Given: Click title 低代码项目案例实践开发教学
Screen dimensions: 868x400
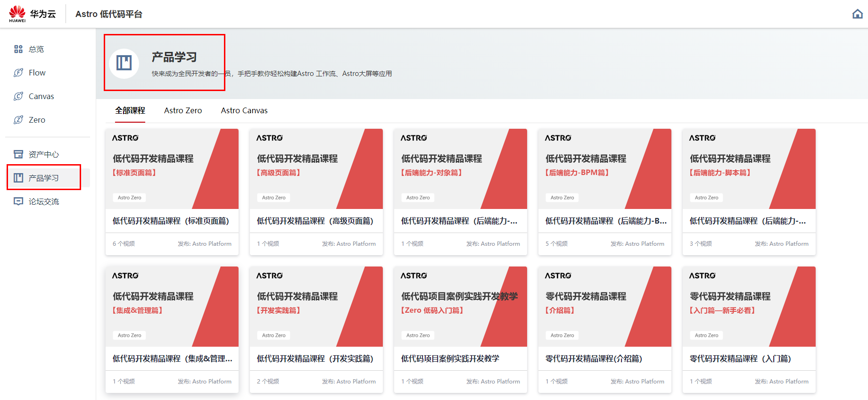Looking at the screenshot, I should [450, 358].
